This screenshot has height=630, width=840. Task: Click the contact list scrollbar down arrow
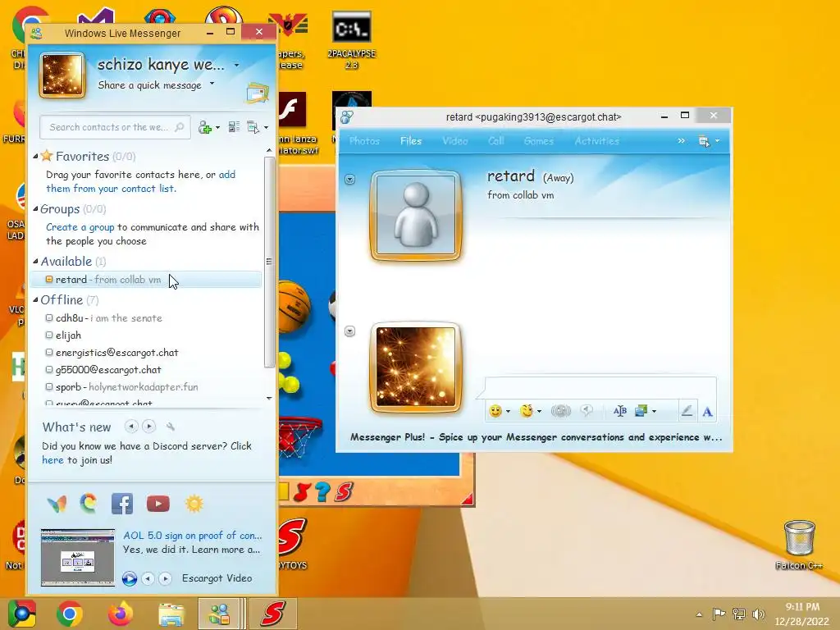tap(269, 398)
